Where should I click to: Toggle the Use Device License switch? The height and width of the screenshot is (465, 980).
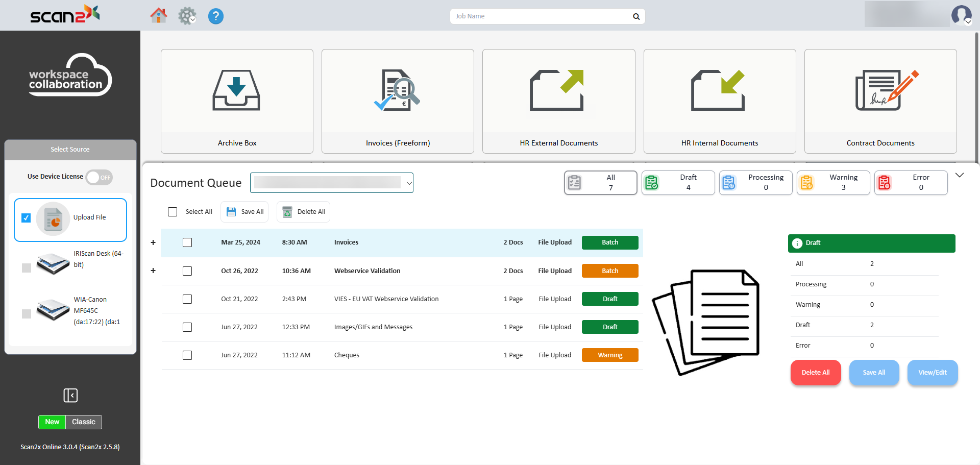99,177
